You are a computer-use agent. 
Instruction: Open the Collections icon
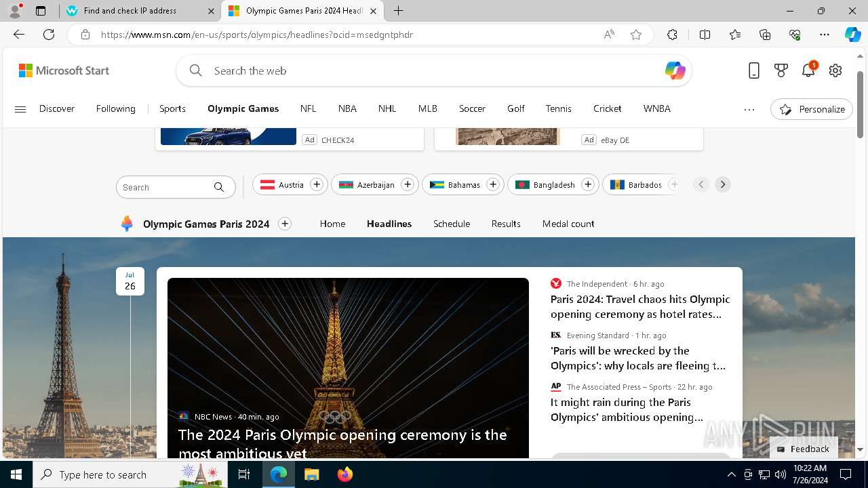(765, 35)
